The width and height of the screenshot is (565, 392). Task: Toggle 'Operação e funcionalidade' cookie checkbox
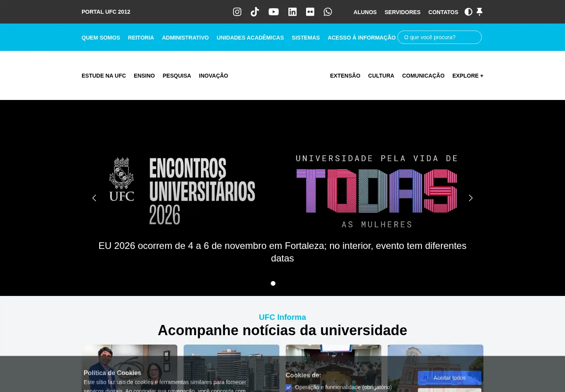coord(289,387)
